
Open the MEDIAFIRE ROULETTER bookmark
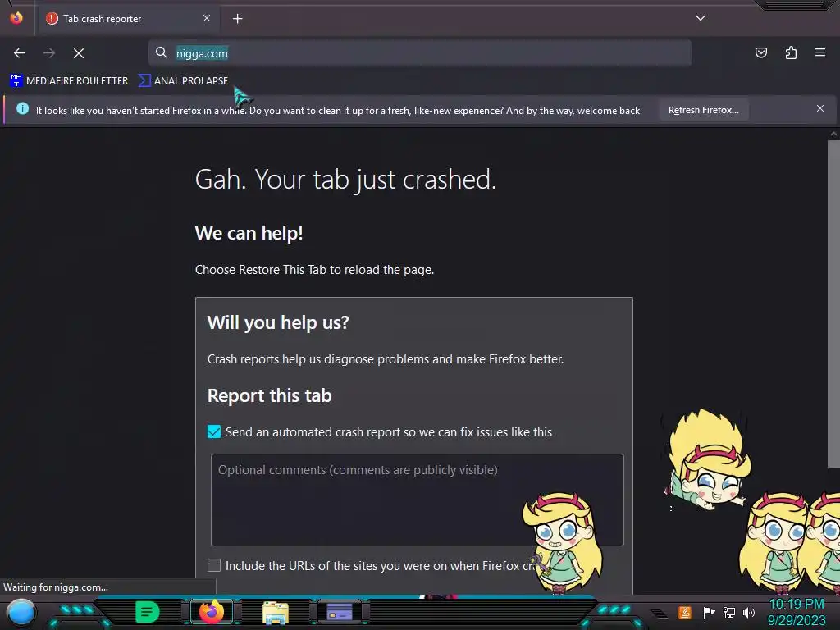[69, 81]
